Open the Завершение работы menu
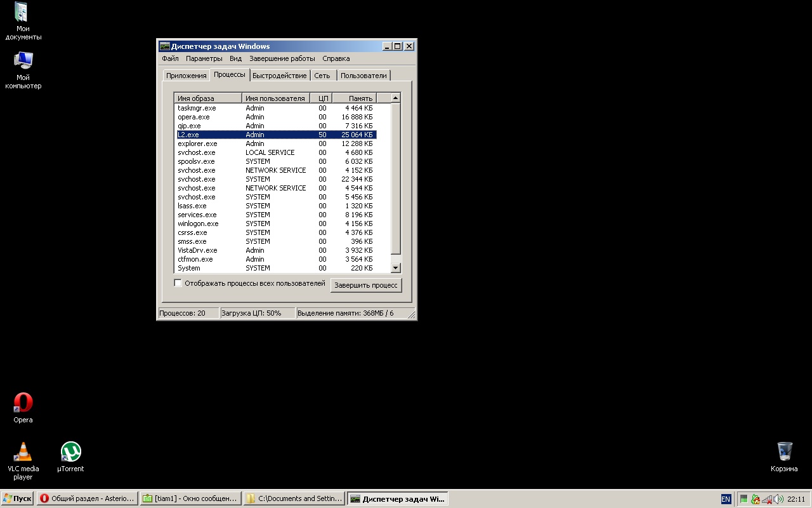 tap(282, 58)
